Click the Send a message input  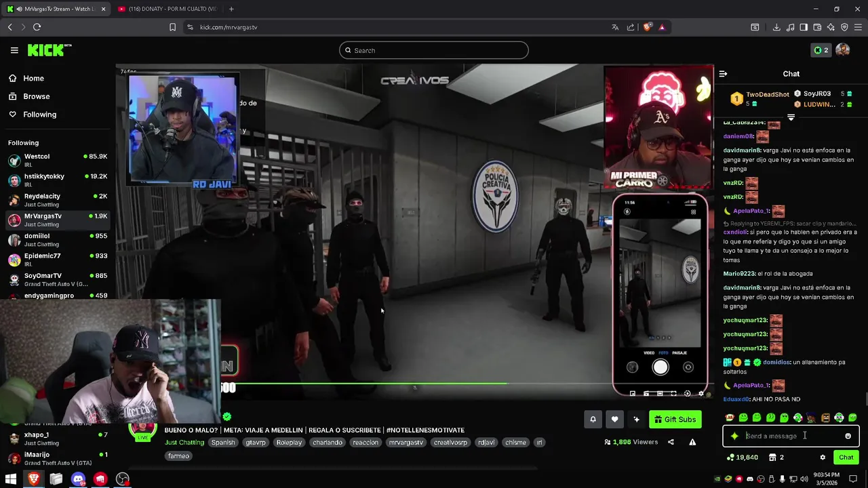point(791,436)
